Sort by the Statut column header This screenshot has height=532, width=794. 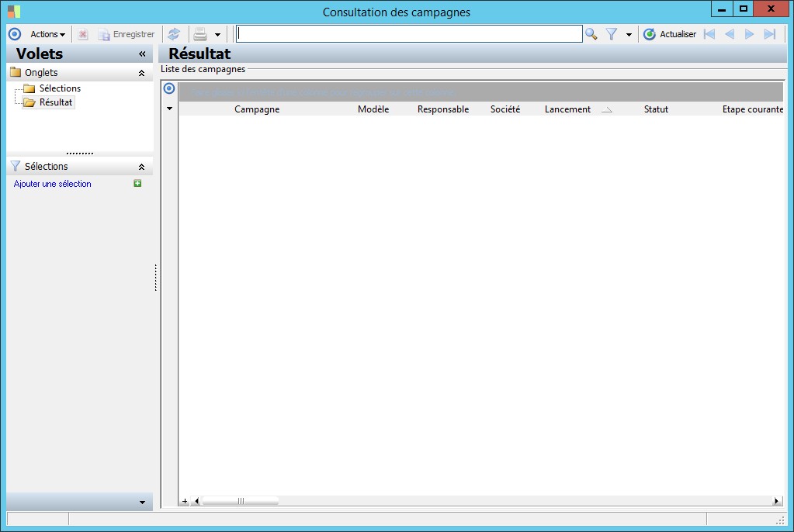pyautogui.click(x=656, y=109)
